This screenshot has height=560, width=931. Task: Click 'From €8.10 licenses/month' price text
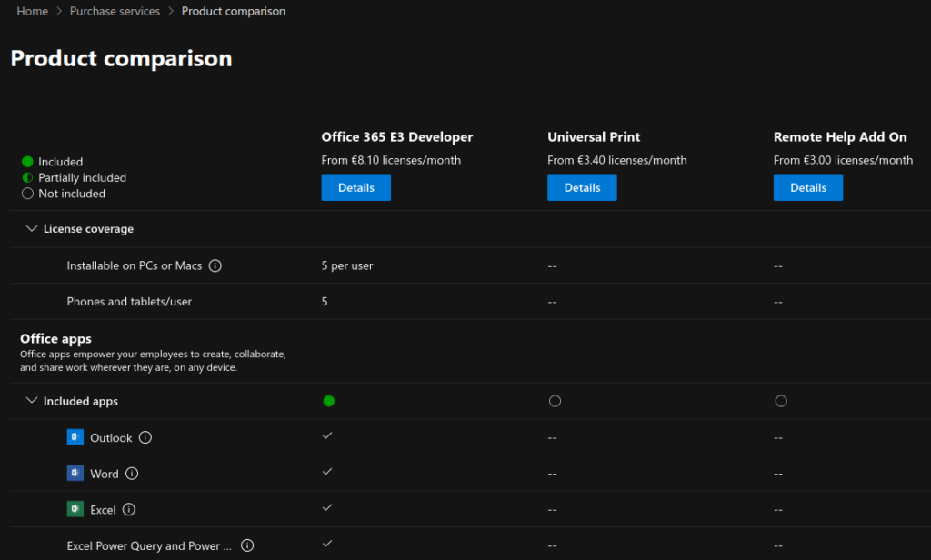391,160
